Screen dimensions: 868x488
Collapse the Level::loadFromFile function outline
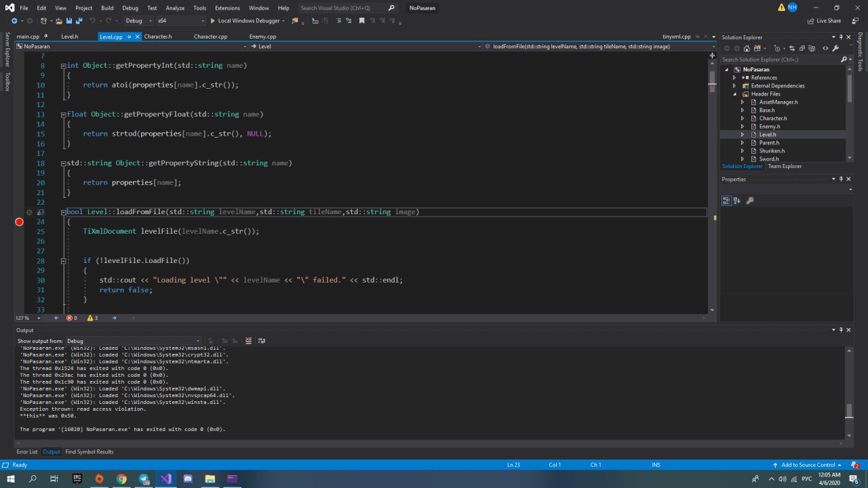(x=63, y=212)
